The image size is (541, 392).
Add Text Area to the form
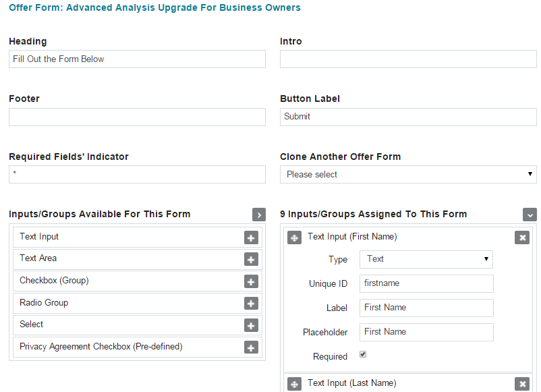pos(251,259)
